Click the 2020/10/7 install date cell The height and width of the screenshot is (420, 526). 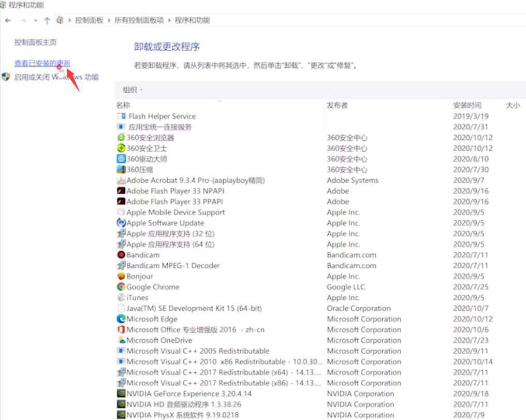coord(471,308)
